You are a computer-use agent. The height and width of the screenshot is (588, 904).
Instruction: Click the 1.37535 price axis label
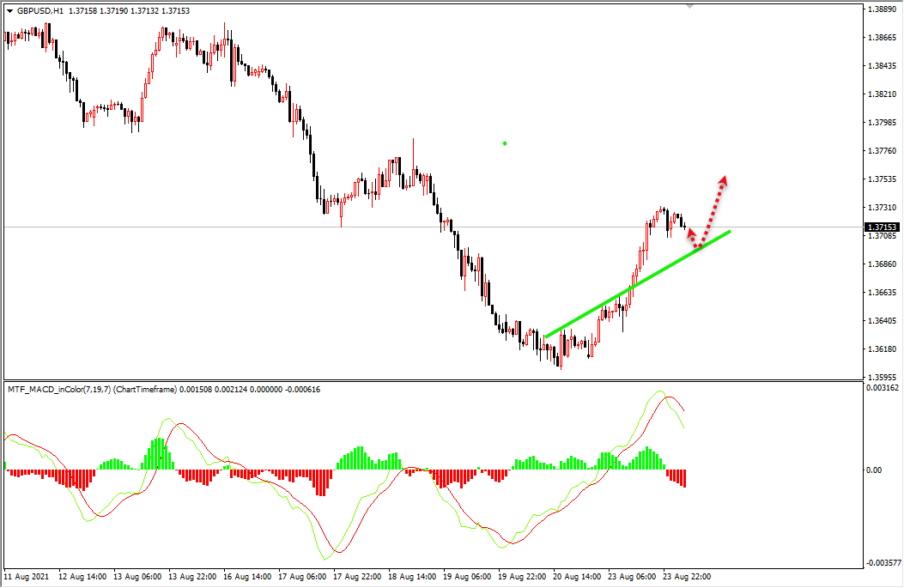(883, 179)
